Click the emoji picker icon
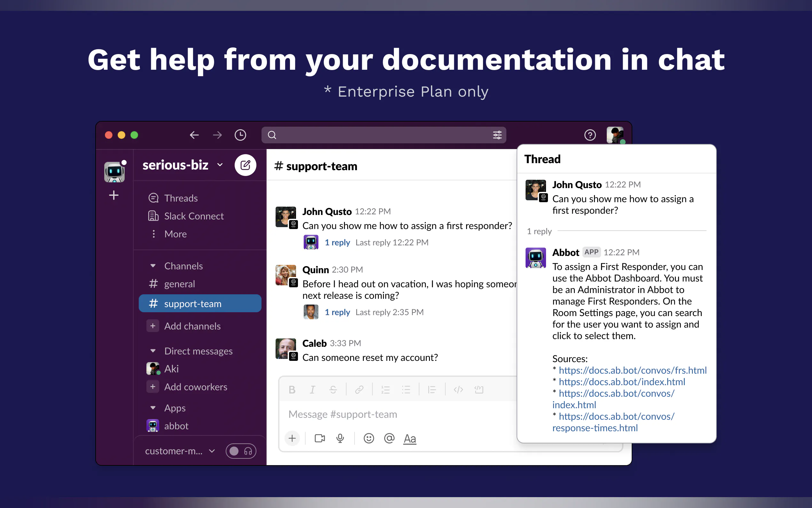812x508 pixels. point(369,438)
